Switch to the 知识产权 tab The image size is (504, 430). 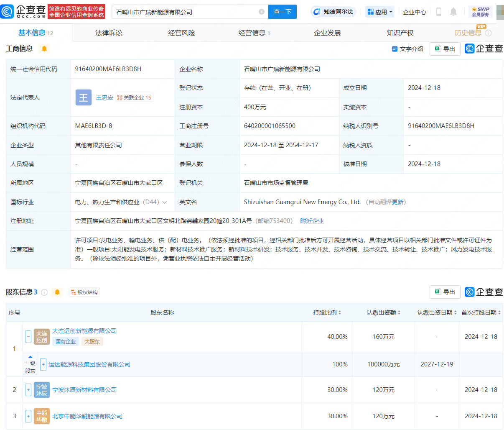(x=400, y=33)
